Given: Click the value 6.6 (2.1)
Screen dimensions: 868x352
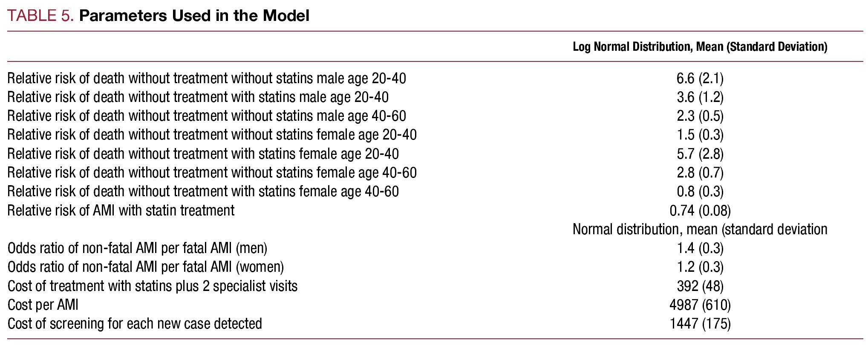Looking at the screenshot, I should pos(700,79).
